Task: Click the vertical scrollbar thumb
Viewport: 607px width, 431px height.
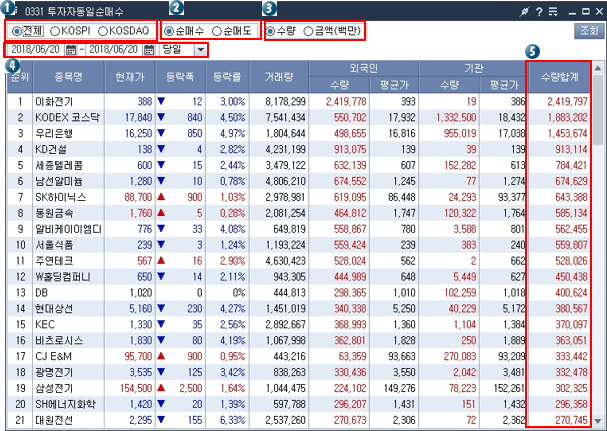Action: [x=598, y=109]
